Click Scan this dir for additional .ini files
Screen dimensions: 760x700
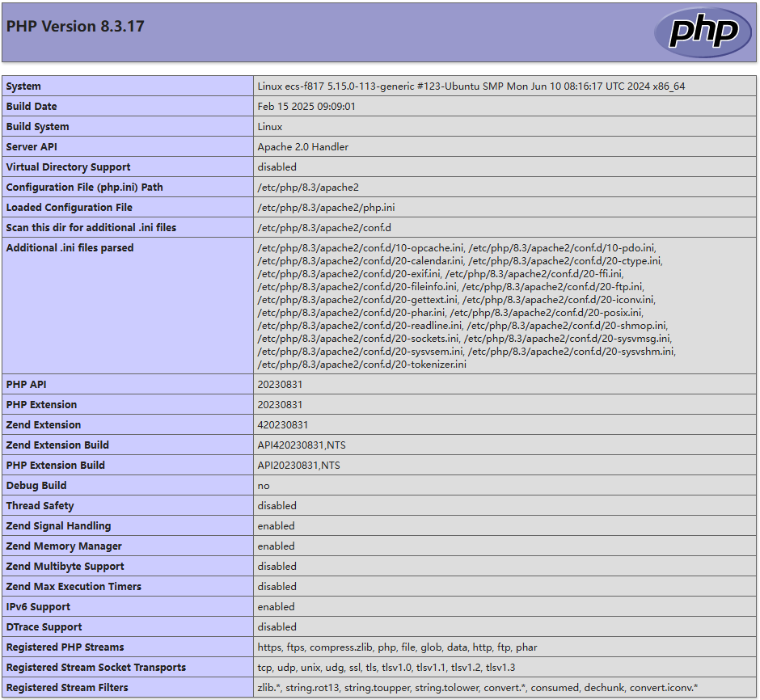91,228
